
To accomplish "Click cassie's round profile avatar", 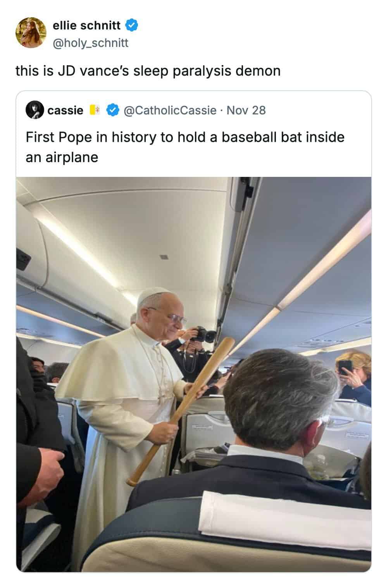I will point(34,110).
